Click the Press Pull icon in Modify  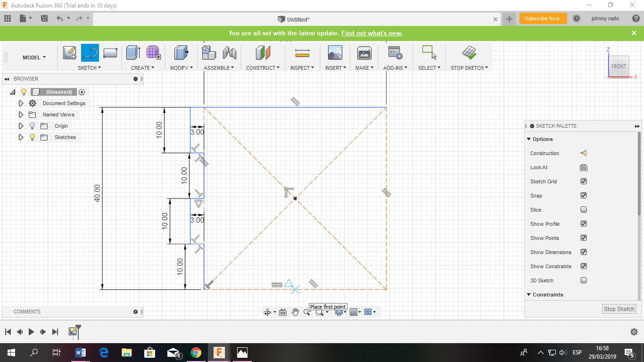[x=181, y=52]
